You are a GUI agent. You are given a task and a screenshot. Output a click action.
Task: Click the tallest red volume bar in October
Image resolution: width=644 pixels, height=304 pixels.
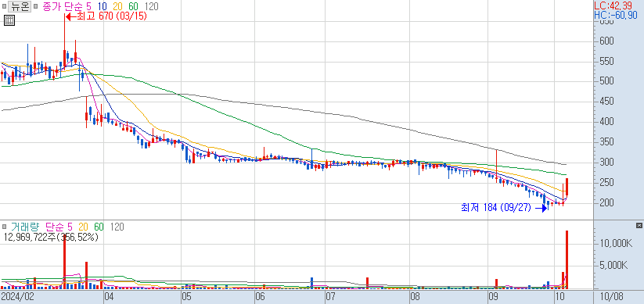click(567, 259)
